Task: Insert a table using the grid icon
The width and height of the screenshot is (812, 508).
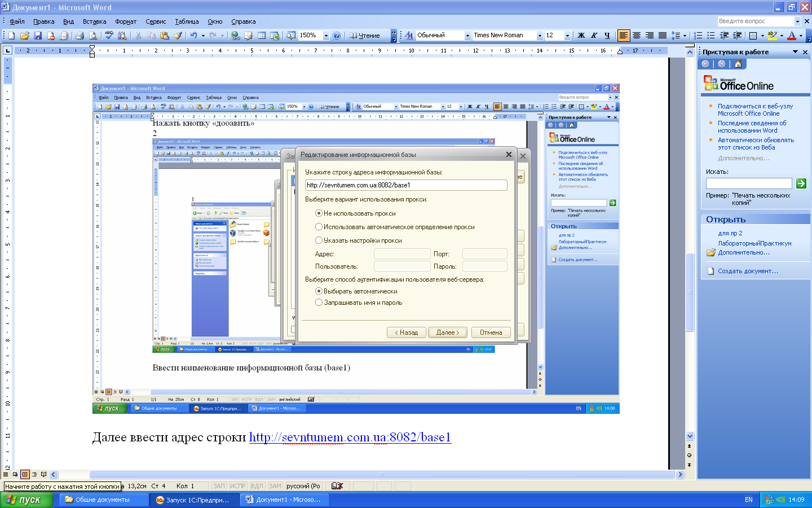Action: [x=262, y=36]
